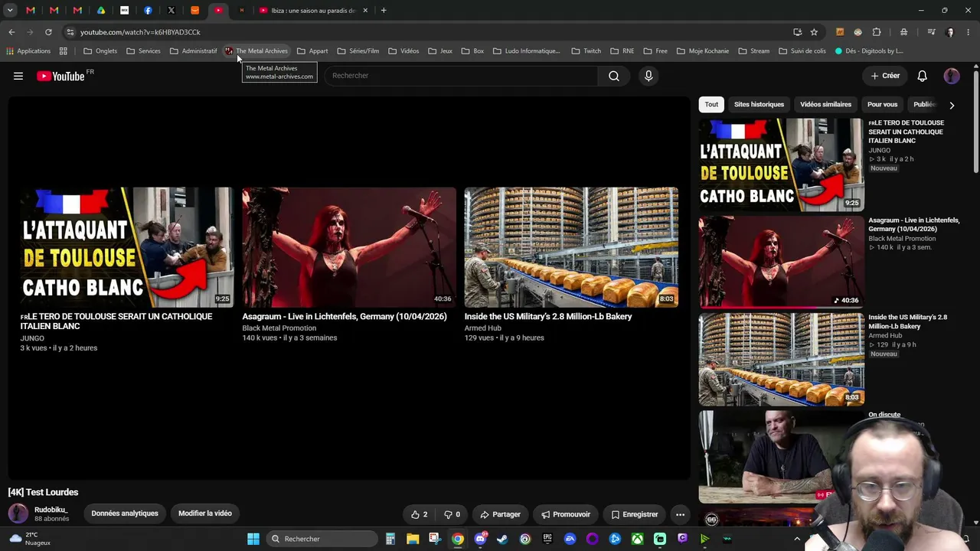Open the Dés - Digitools bookmark
This screenshot has width=980, height=551.
869,51
